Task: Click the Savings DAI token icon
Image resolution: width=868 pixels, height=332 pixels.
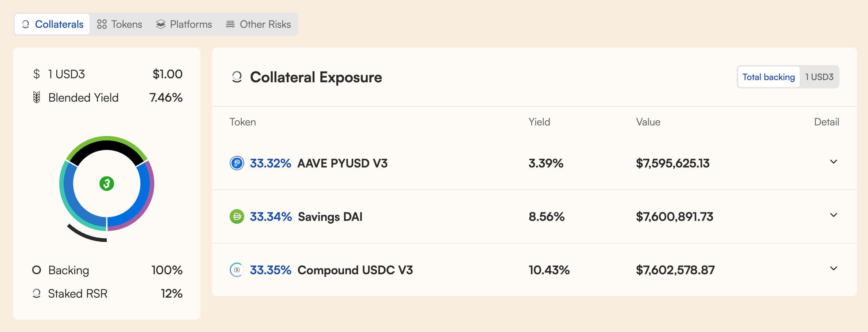Action: [x=237, y=216]
